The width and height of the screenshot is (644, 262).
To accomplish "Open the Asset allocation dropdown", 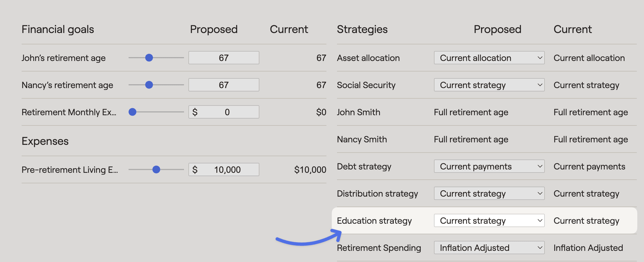I will [x=489, y=58].
